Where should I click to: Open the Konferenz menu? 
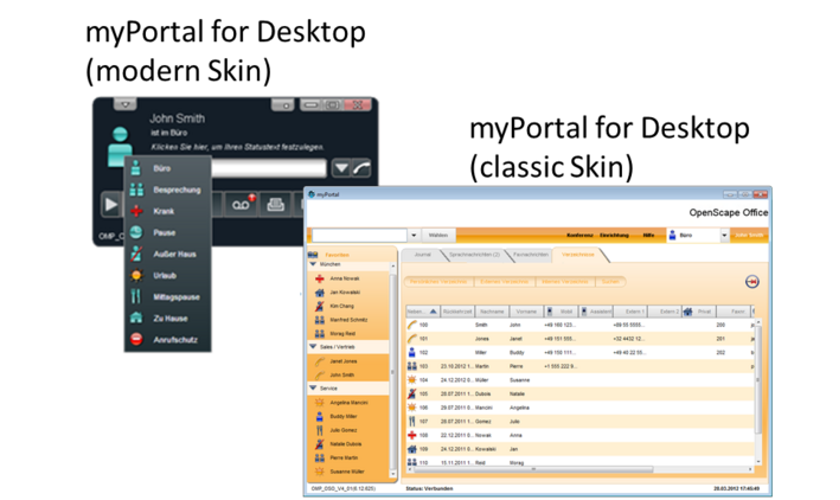click(x=580, y=235)
